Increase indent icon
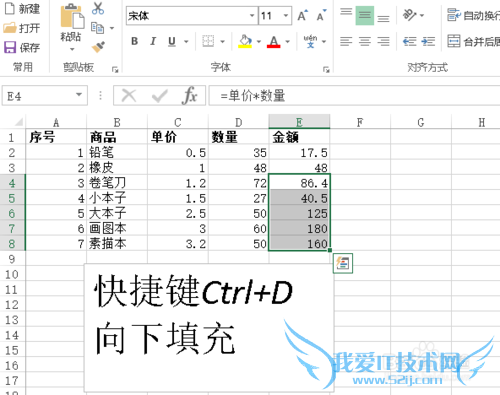This screenshot has height=395, width=500. point(428,41)
